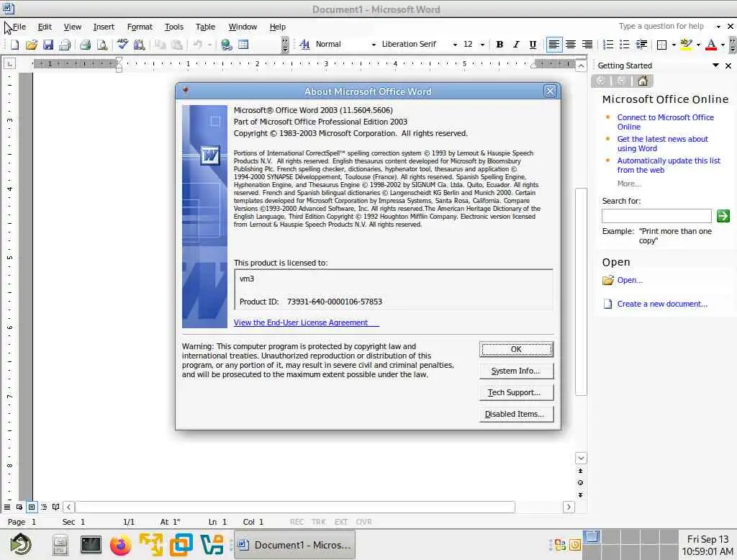This screenshot has height=560, width=737.
Task: Switch to Outline View icon
Action: pos(44,507)
